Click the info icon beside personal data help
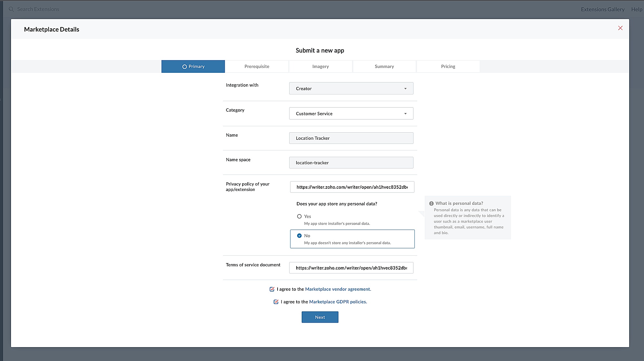The image size is (644, 361). (431, 204)
